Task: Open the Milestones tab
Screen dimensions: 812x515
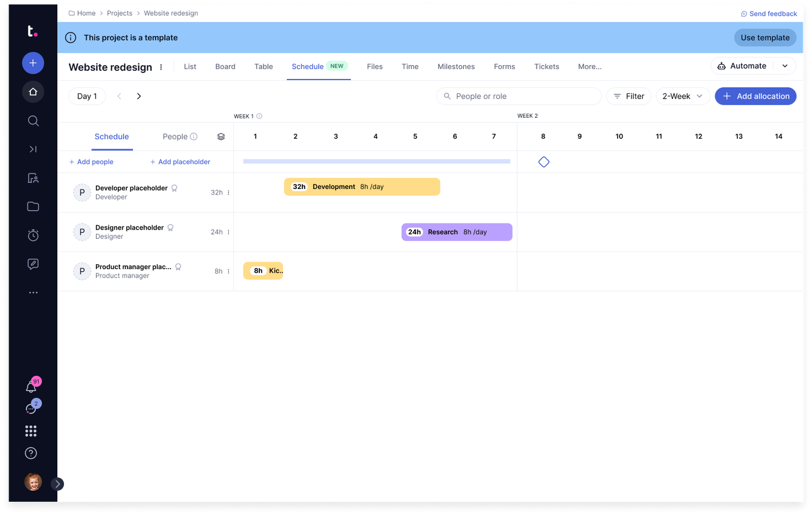Action: coord(456,67)
